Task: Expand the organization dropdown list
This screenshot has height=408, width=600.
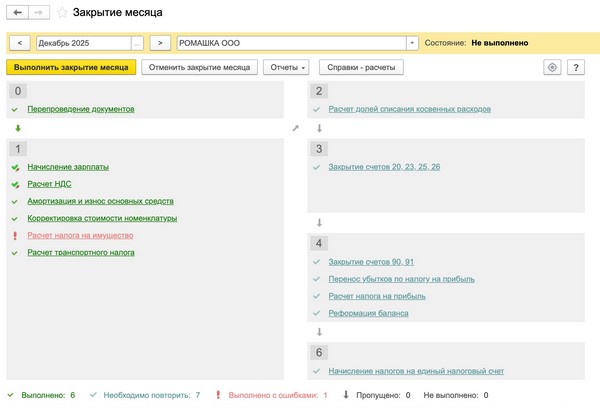Action: pyautogui.click(x=412, y=43)
